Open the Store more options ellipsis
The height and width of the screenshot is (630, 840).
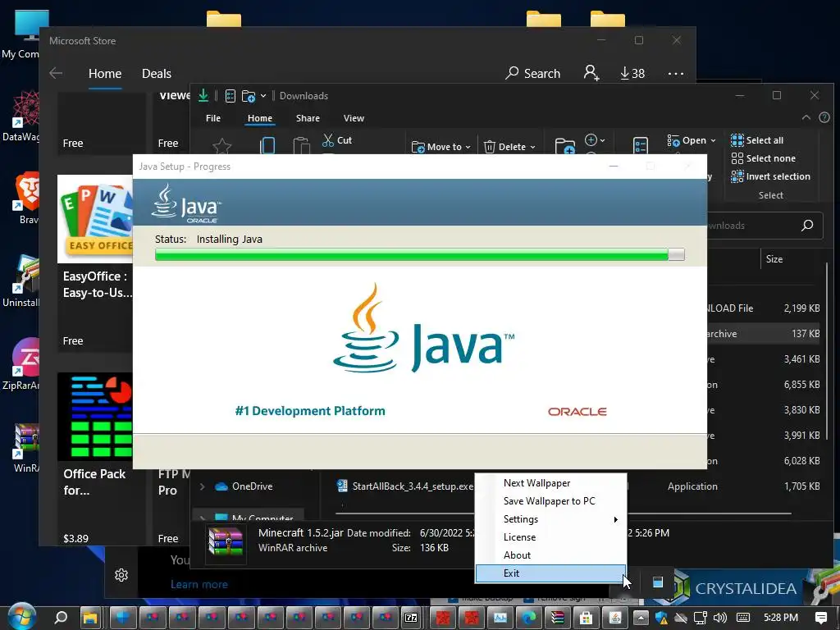tap(676, 73)
